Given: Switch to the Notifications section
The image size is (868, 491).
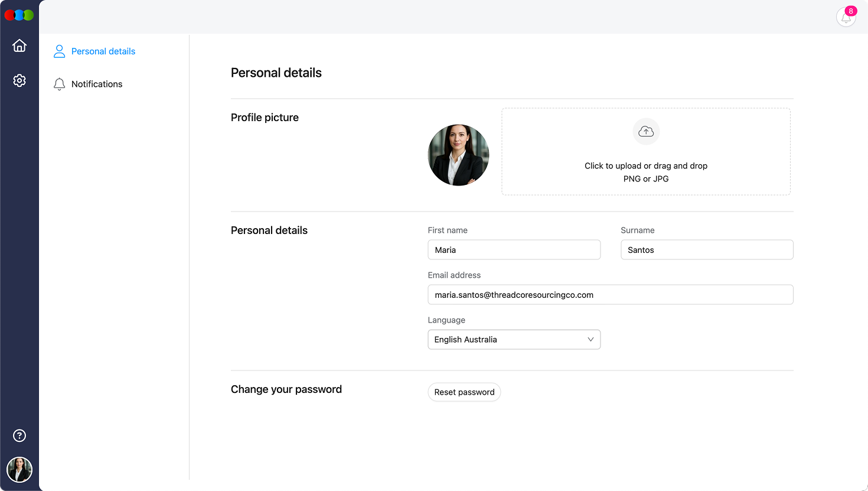Looking at the screenshot, I should 96,84.
